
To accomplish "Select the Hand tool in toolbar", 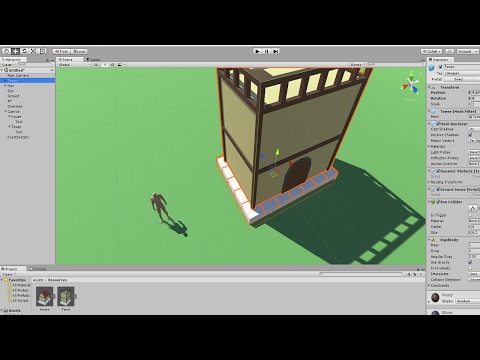I will point(6,51).
